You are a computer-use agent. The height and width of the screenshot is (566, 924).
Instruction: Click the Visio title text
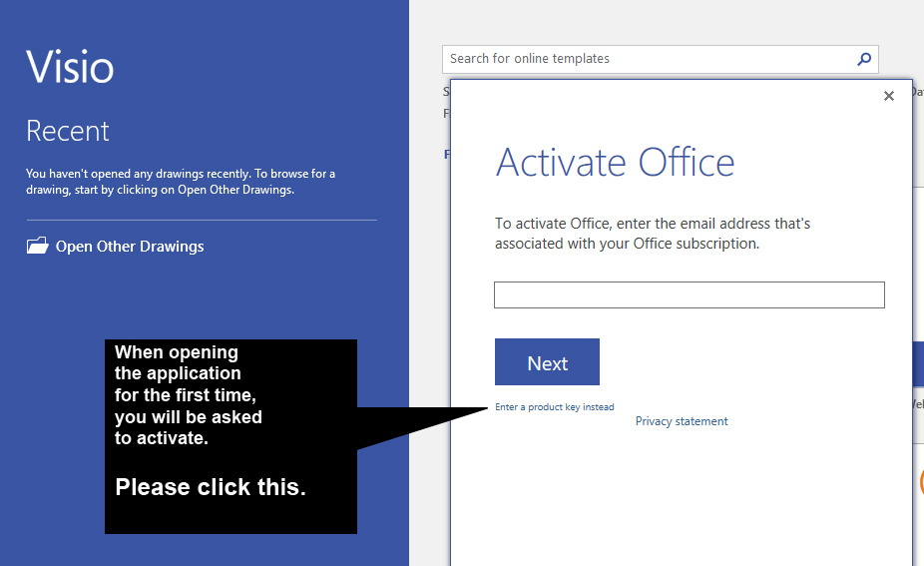tap(70, 67)
